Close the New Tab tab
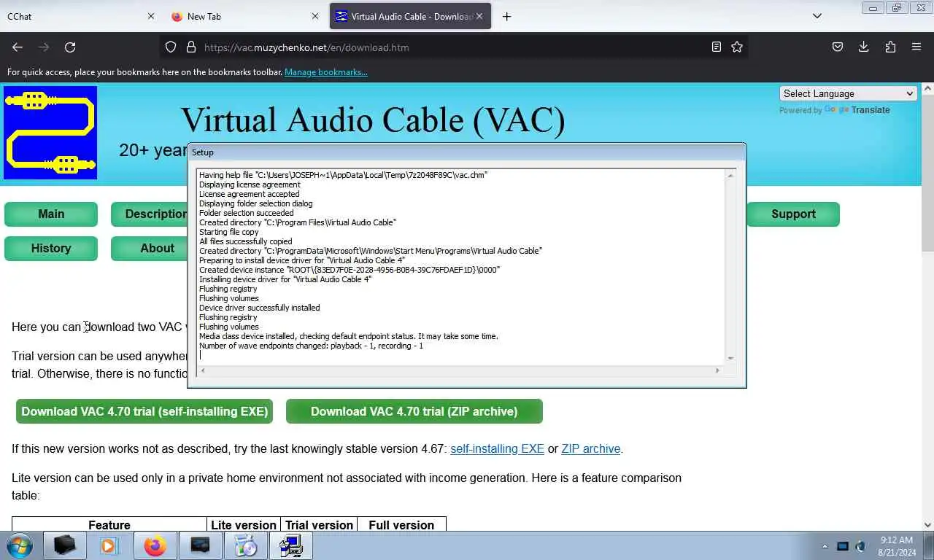 (x=315, y=16)
